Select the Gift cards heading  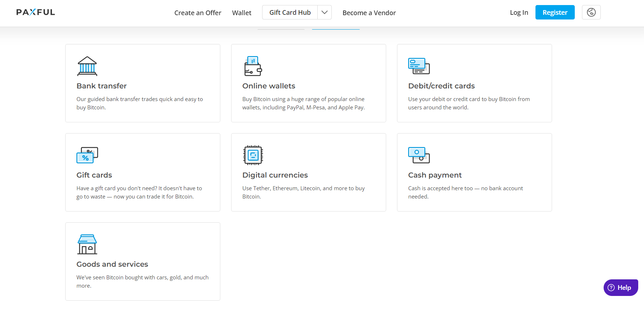point(94,175)
